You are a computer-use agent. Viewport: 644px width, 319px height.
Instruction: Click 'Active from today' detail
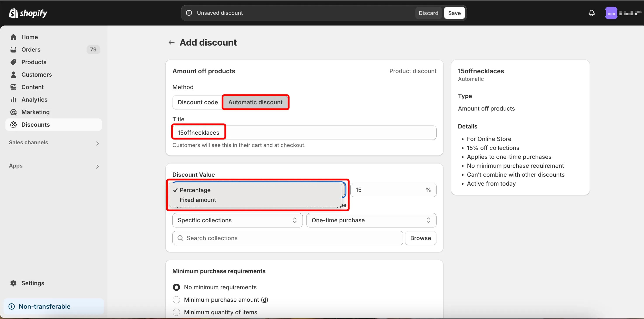pyautogui.click(x=491, y=183)
